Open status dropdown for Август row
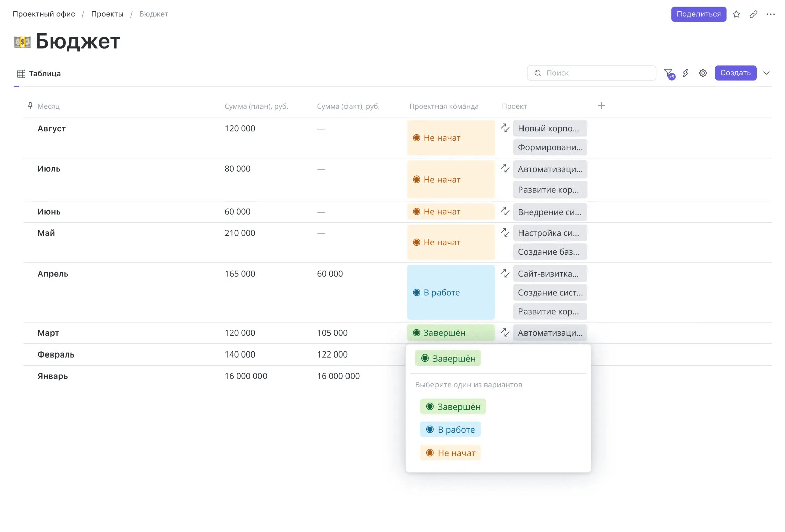785x532 pixels. pos(451,138)
